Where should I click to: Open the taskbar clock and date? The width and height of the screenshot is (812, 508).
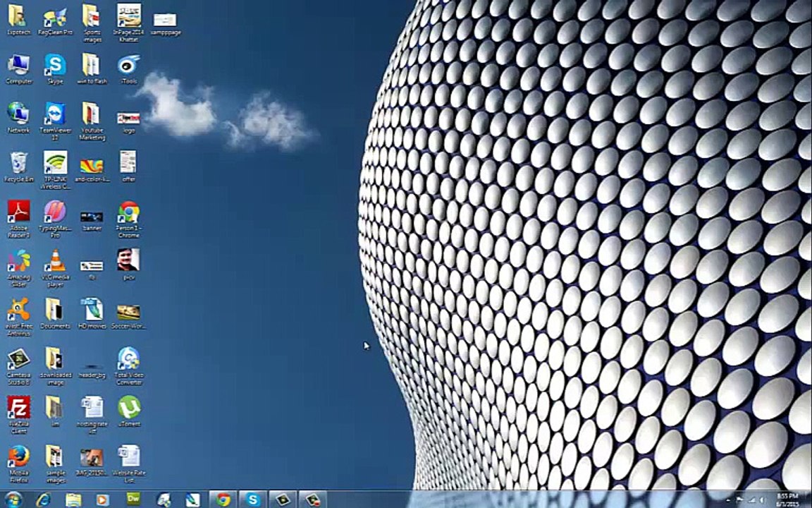[787, 500]
